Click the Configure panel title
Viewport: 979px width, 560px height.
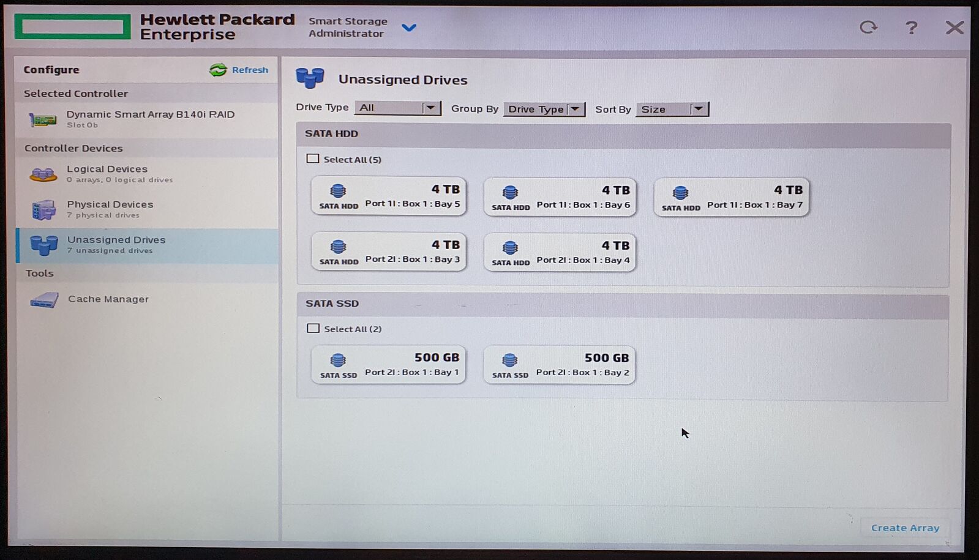coord(51,70)
